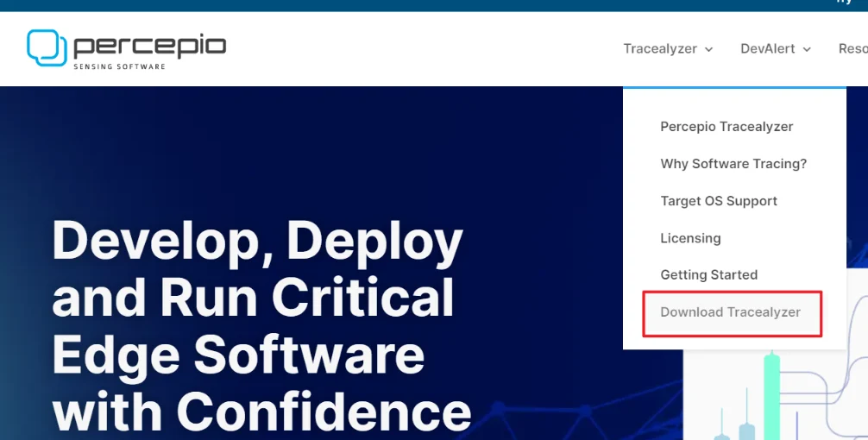Expand the chevron next to Tracealyzer

click(709, 49)
